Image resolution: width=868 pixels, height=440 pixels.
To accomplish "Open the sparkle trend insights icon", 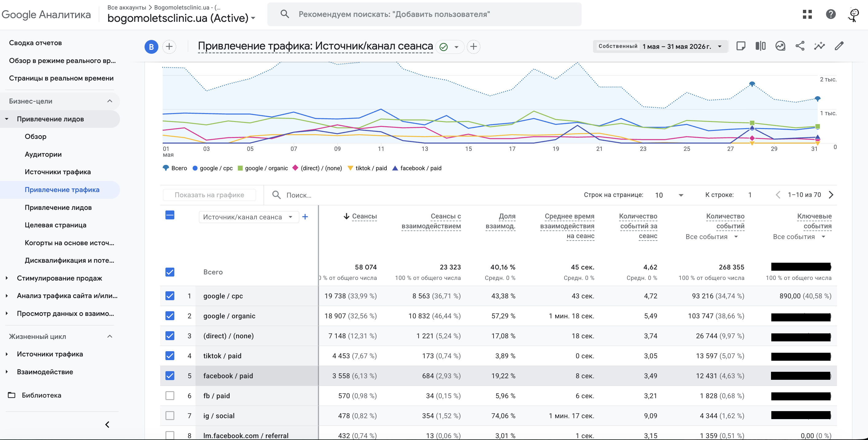I will (x=820, y=46).
